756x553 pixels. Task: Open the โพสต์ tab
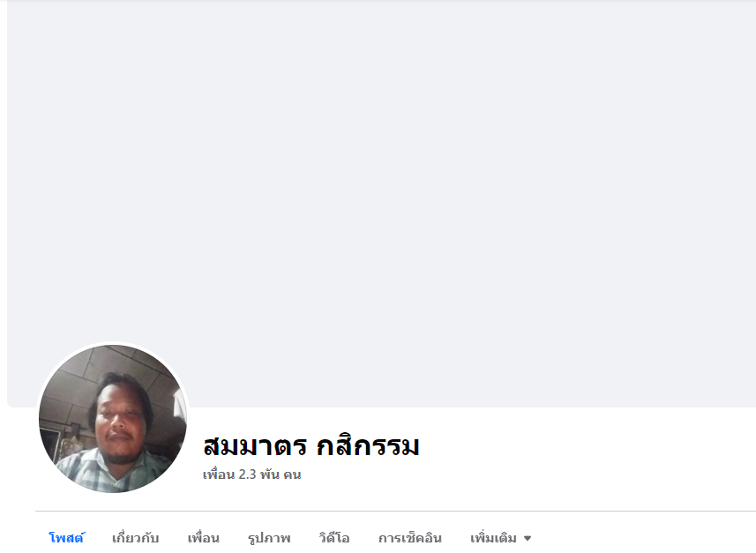pyautogui.click(x=66, y=538)
